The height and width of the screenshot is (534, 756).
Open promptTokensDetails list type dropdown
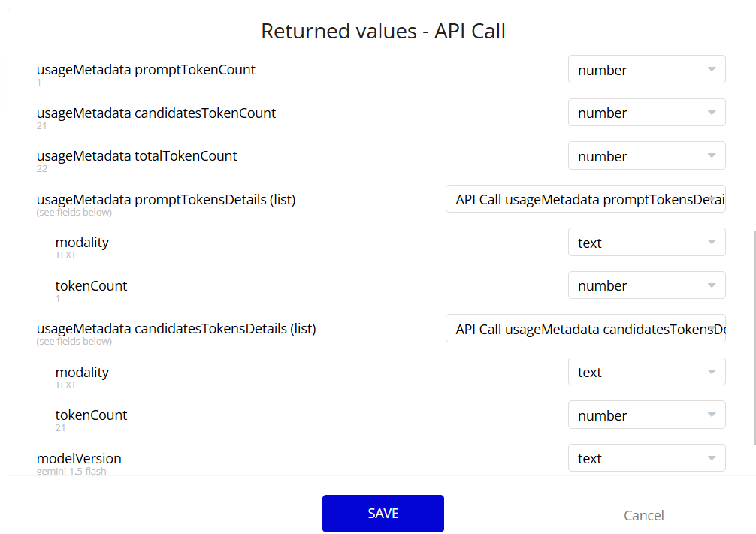pos(585,199)
